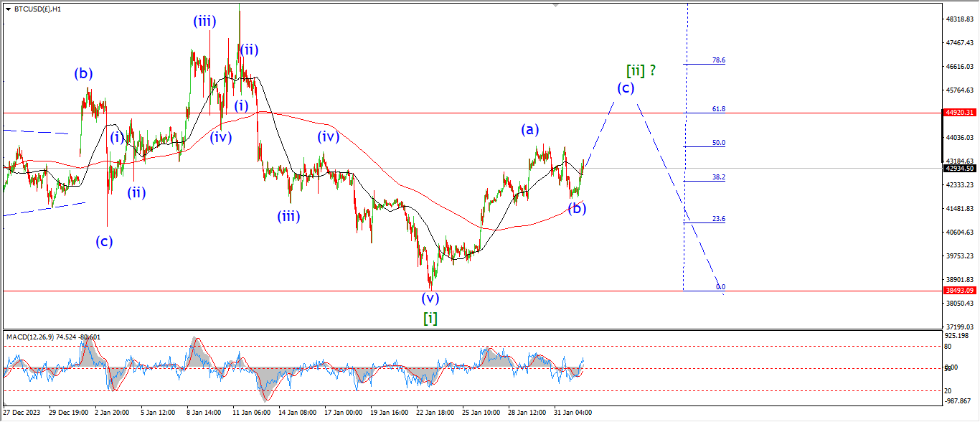Click the Fibonacci 61.8 level label

[x=718, y=109]
